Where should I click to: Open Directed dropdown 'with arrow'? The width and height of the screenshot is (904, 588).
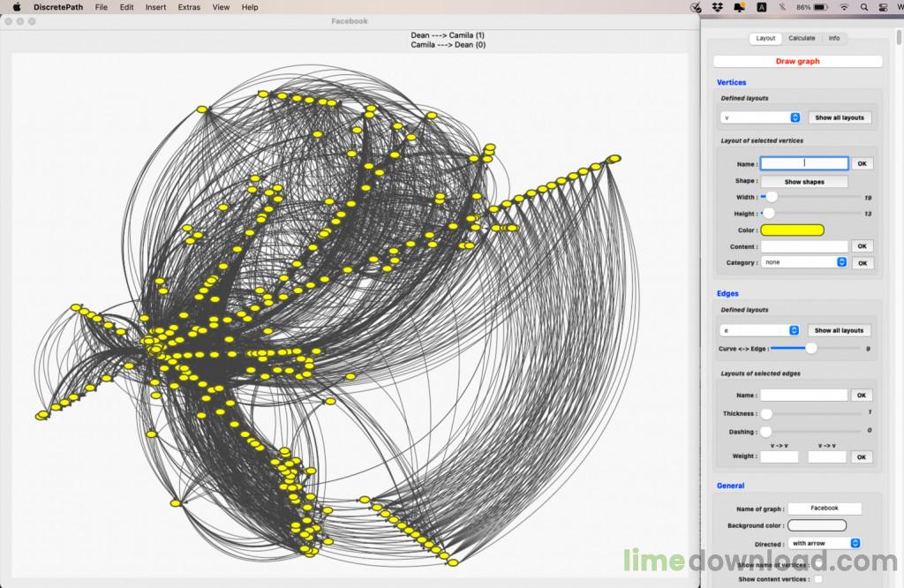pos(825,543)
